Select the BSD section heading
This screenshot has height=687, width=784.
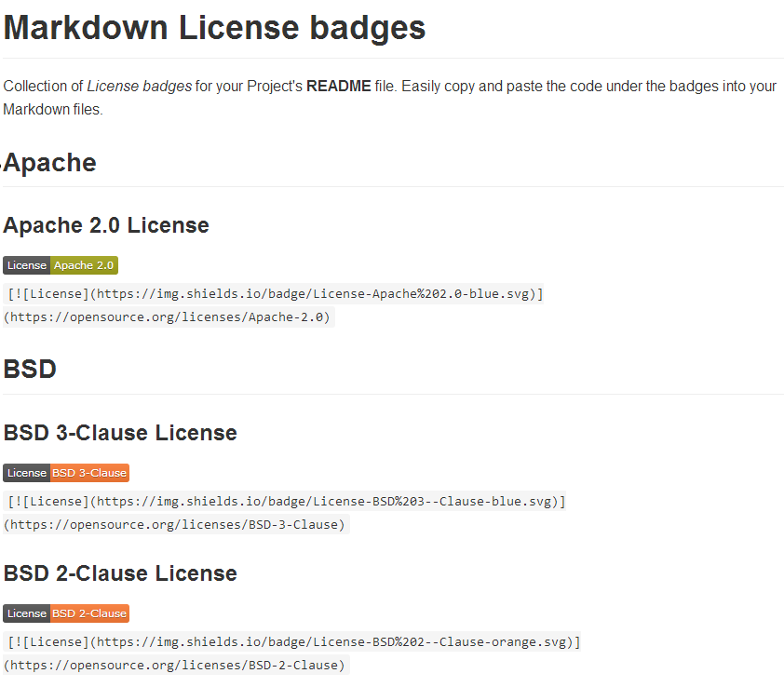29,369
